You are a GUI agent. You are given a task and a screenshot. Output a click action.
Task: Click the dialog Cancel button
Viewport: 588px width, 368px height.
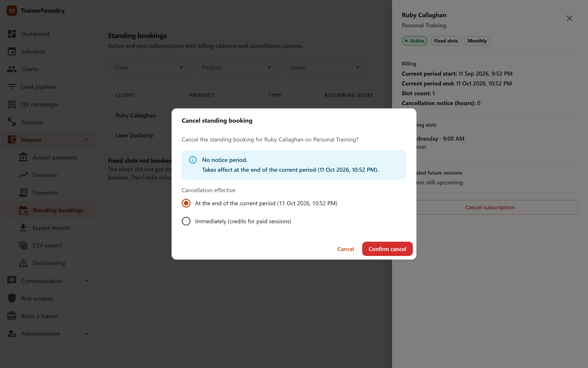click(x=345, y=249)
